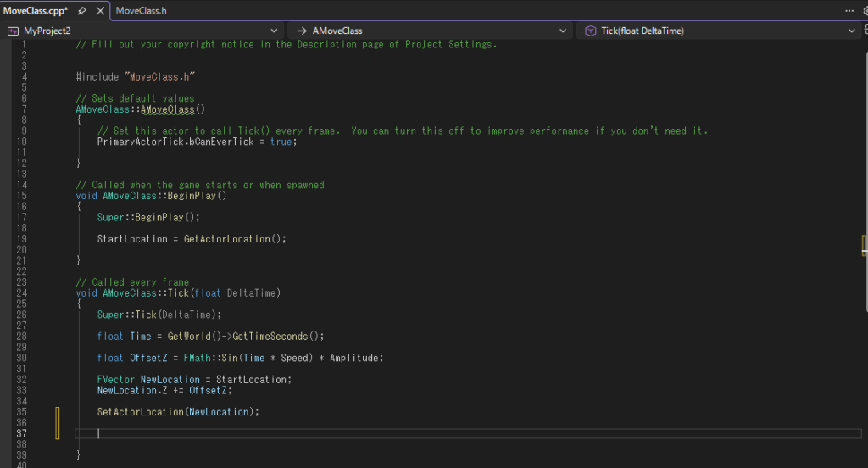Viewport: 868px width, 468px height.
Task: Pin the MoveClass.cpp tab
Action: pos(81,11)
